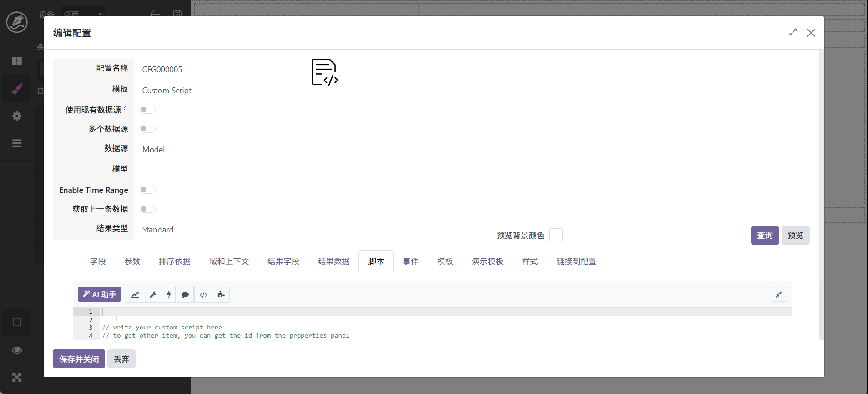Click the lightning bolt icon in script toolbar
The height and width of the screenshot is (394, 868).
point(169,294)
